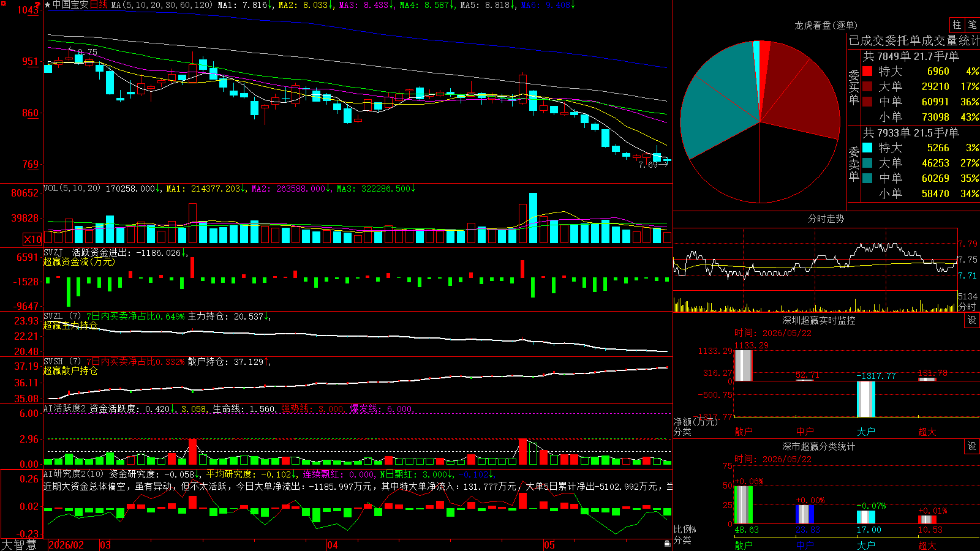Click the 时间: 2026/05/22 label in 深圳超赢实时监控
This screenshot has width=980, height=551.
point(773,333)
